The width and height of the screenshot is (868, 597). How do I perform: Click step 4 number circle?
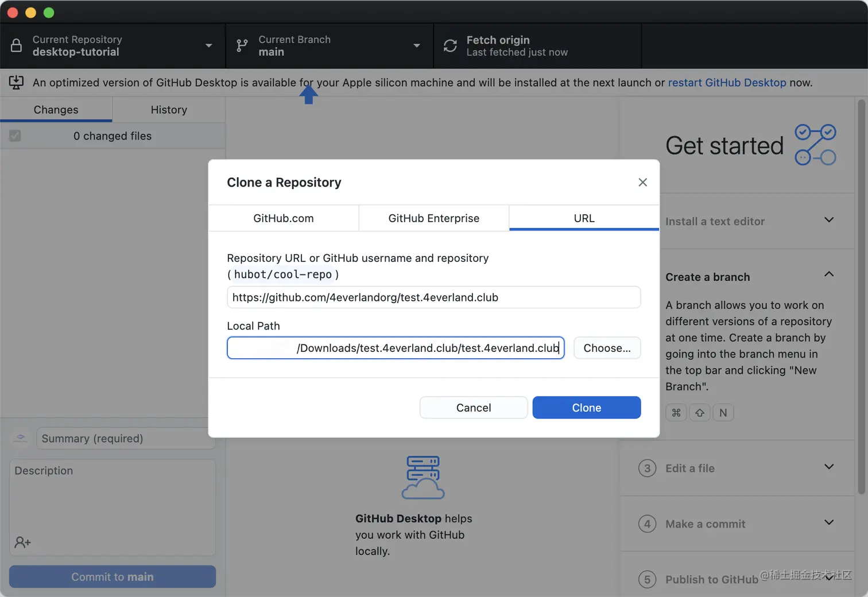coord(647,524)
